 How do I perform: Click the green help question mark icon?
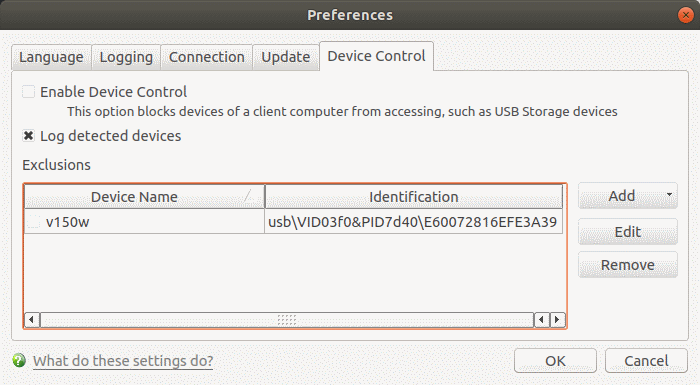coord(19,360)
